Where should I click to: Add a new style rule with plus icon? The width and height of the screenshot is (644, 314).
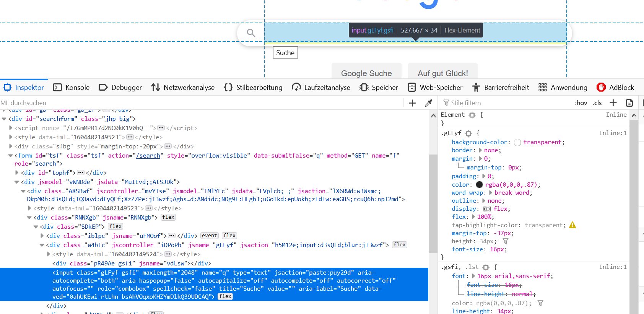point(613,102)
